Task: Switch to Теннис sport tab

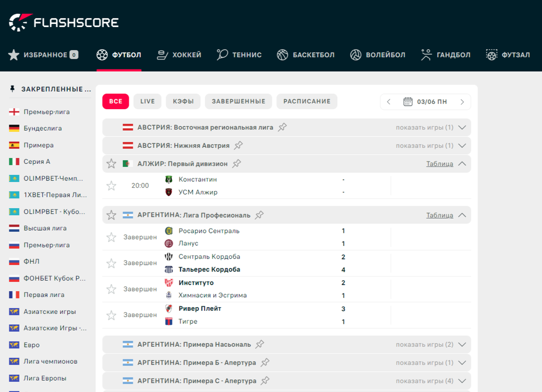Action: [239, 55]
